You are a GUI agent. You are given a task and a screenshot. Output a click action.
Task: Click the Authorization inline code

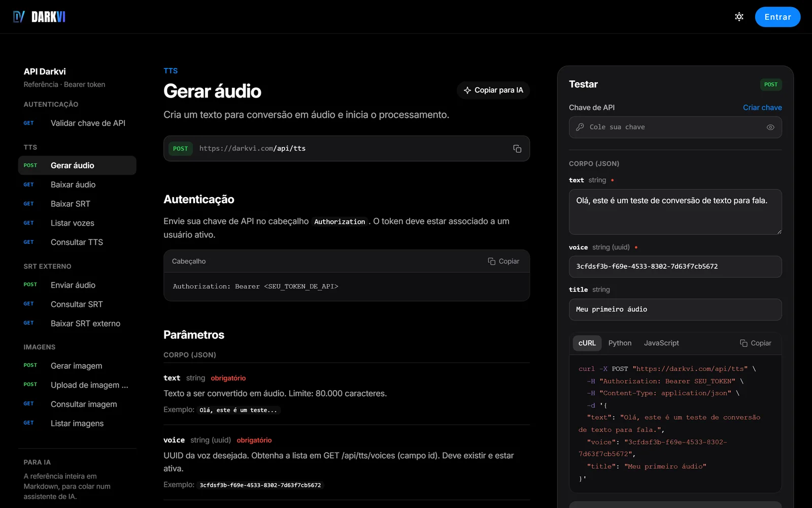click(x=340, y=221)
